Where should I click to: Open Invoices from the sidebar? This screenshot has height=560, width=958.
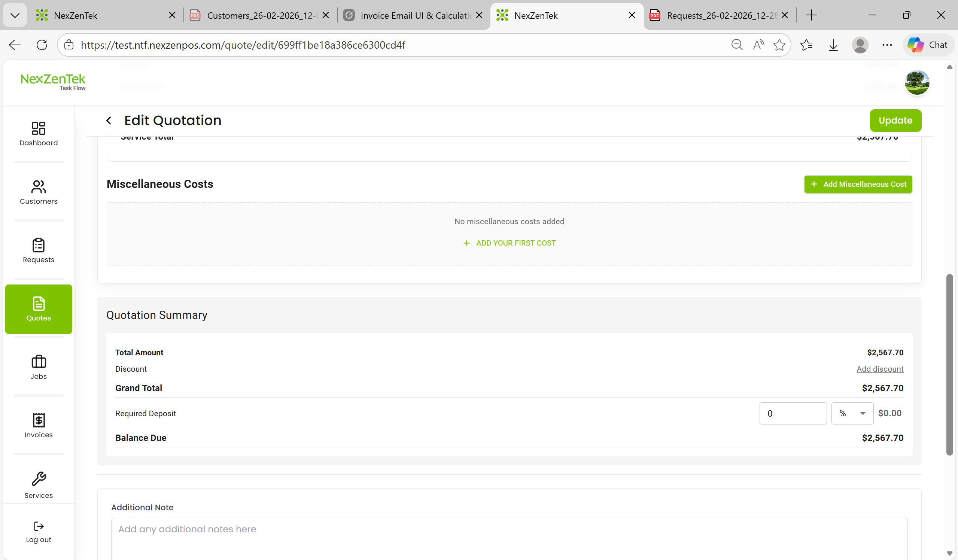point(39,420)
